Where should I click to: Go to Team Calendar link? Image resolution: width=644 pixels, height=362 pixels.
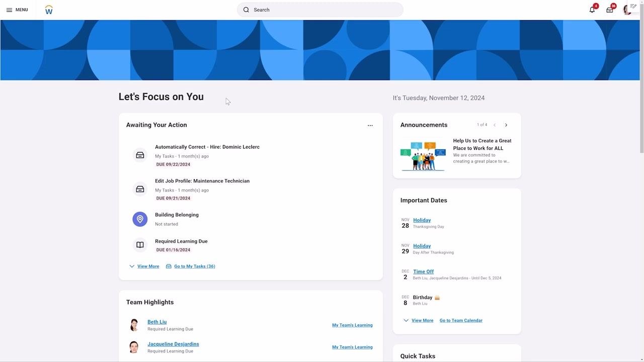click(x=461, y=321)
